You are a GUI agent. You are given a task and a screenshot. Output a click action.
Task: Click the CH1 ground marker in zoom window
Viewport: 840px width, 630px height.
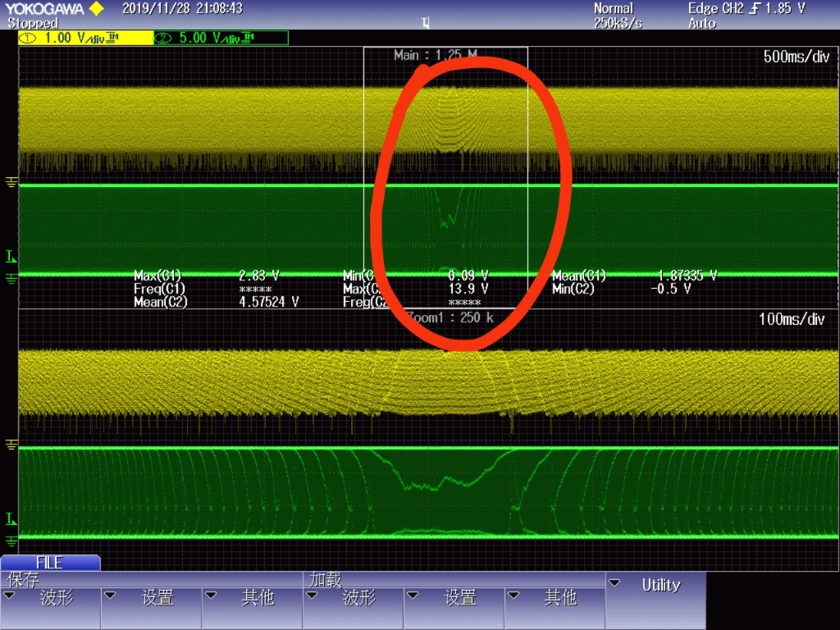[11, 445]
